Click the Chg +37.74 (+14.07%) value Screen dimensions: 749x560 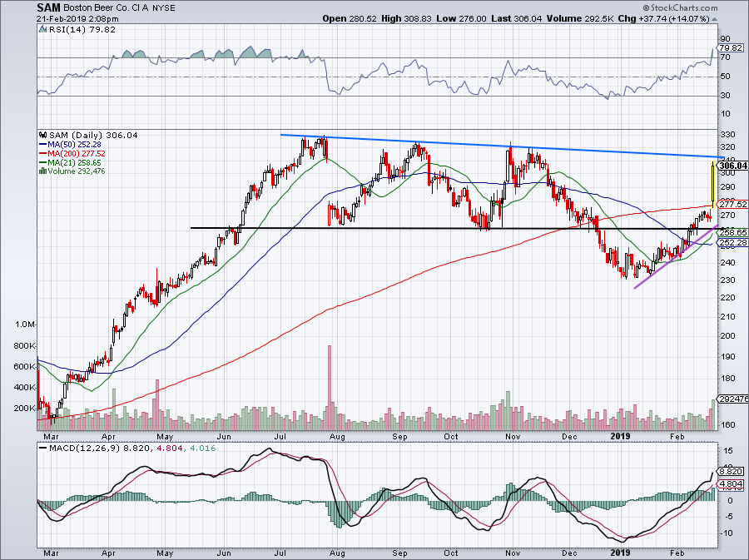664,18
